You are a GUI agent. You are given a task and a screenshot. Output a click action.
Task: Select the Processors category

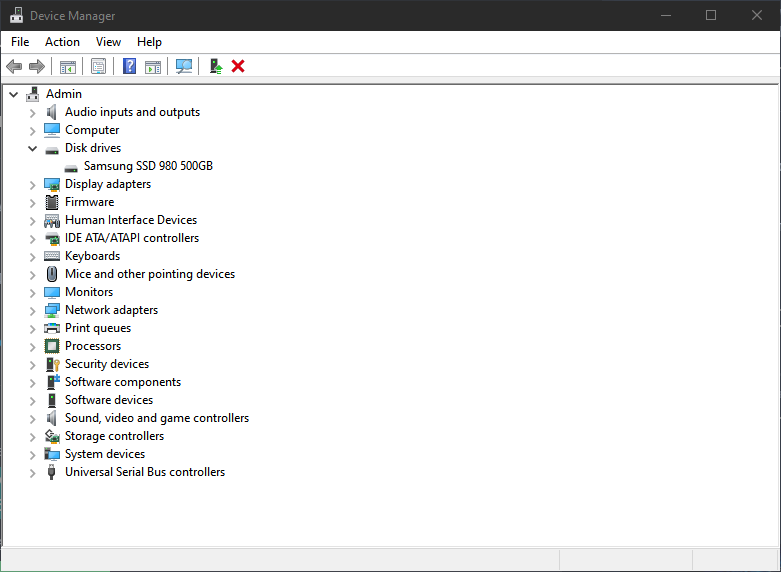click(x=93, y=346)
